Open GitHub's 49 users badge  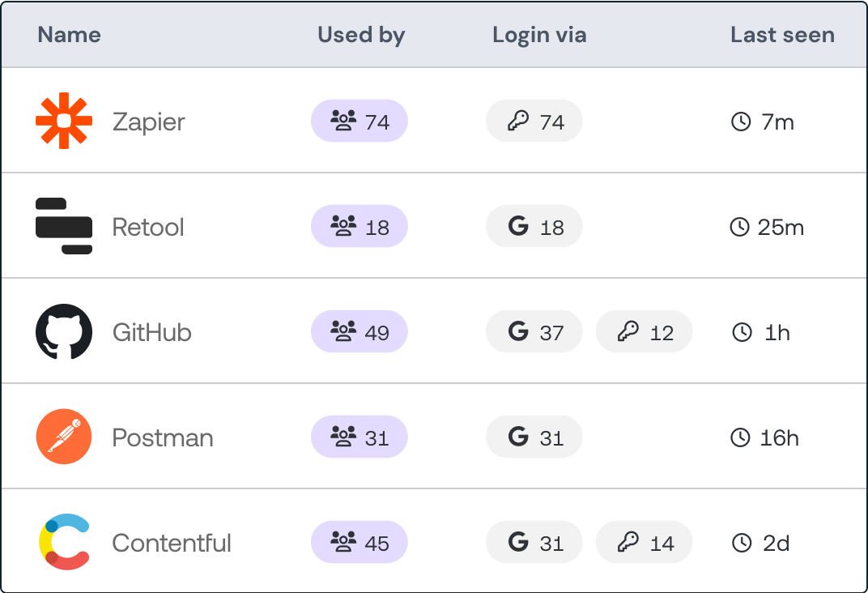pos(360,332)
